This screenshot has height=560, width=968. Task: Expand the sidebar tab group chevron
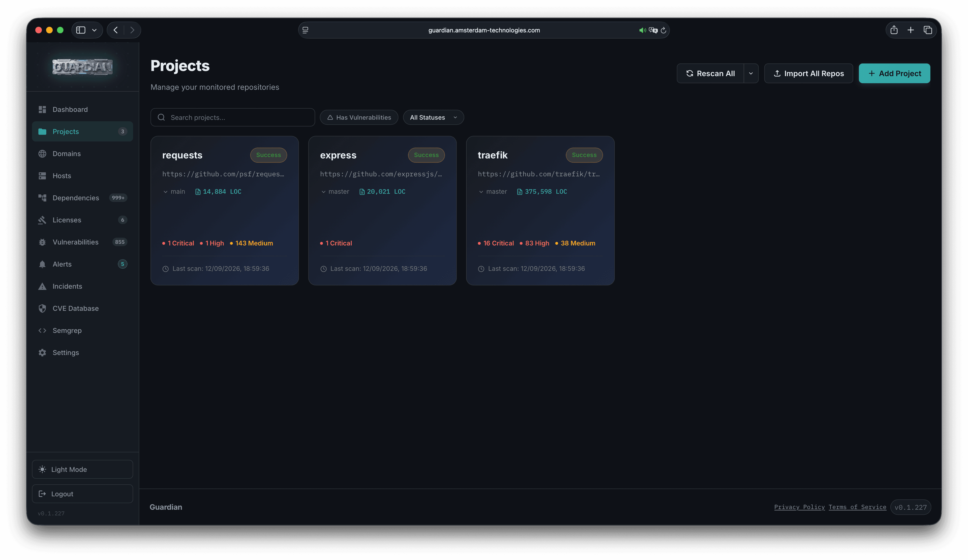pos(95,30)
